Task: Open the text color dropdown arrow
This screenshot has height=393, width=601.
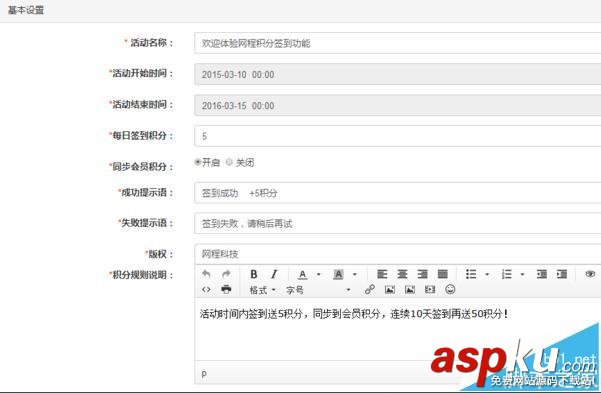Action: [319, 275]
